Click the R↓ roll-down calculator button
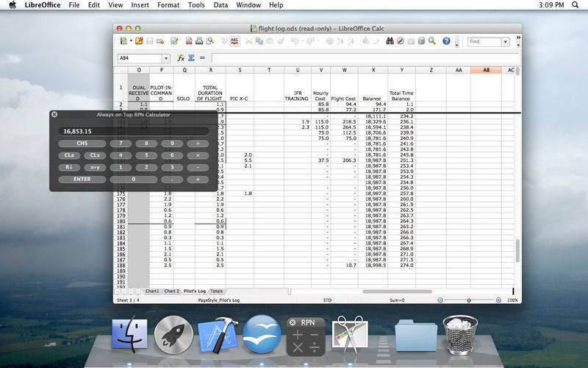Viewport: 588px width, 368px height. [69, 168]
